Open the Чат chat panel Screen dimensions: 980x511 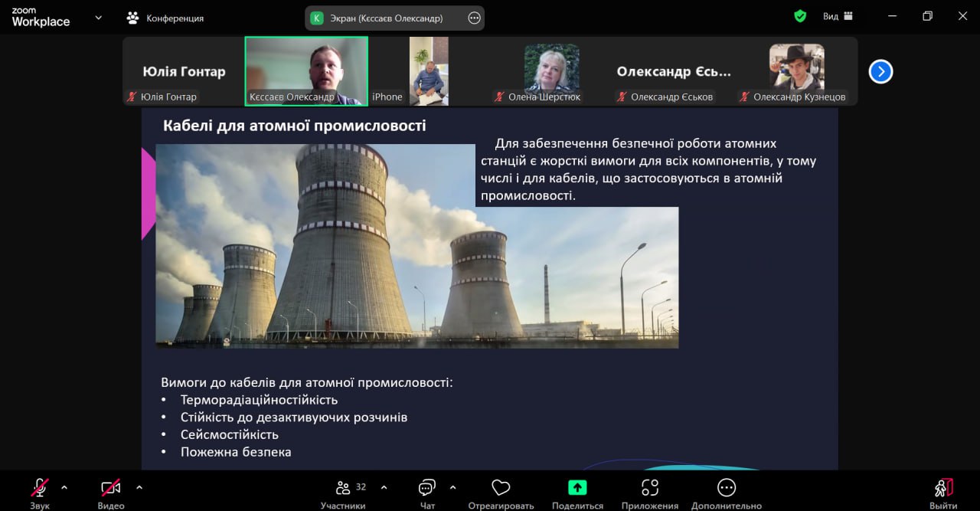pyautogui.click(x=427, y=488)
